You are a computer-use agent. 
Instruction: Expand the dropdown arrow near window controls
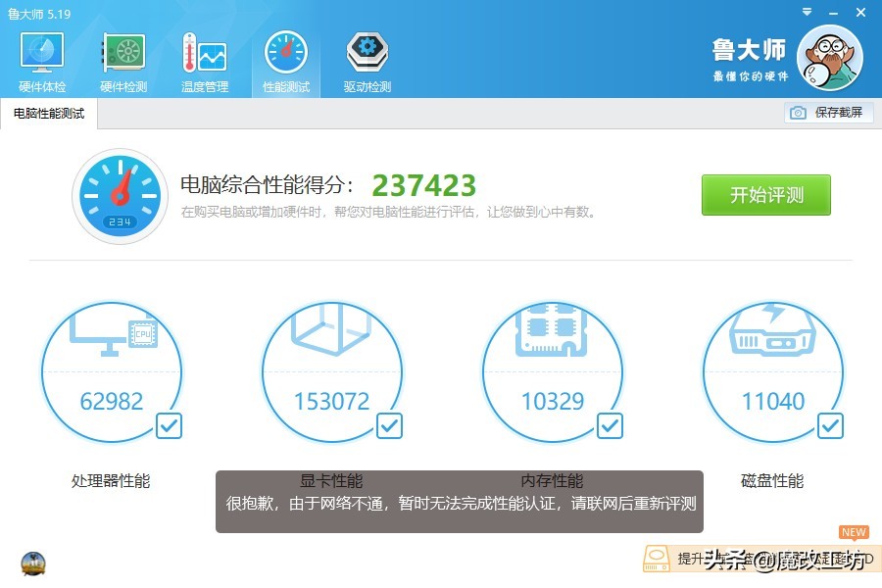[x=806, y=14]
